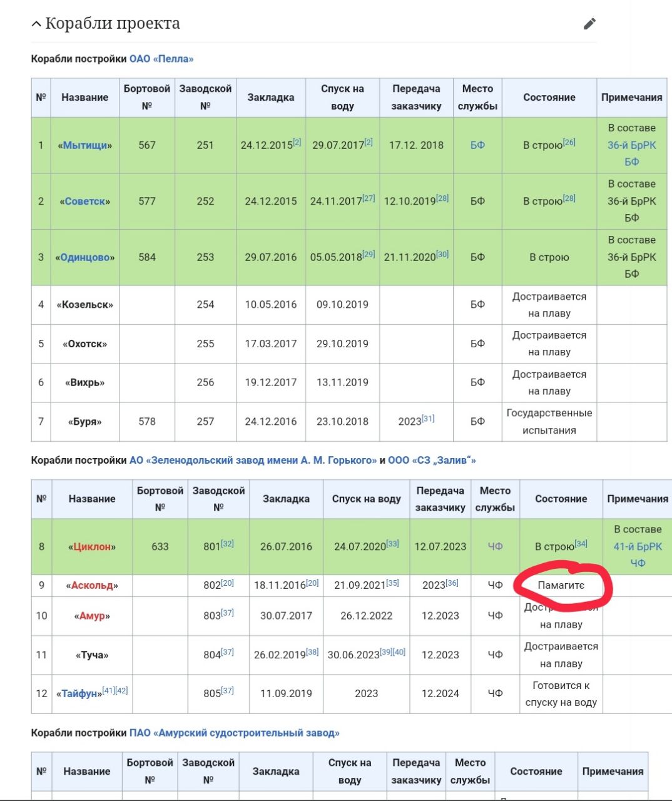Open the red «Аскольд» link
672x801 pixels.
coord(92,586)
